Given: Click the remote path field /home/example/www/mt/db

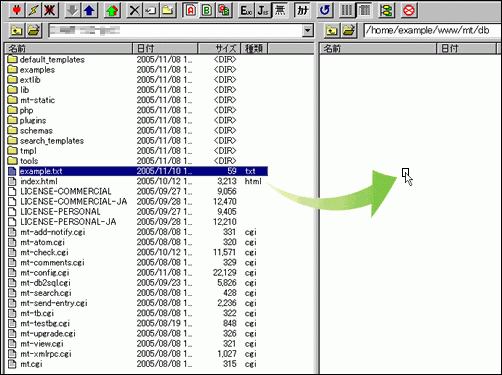Looking at the screenshot, I should (x=432, y=31).
